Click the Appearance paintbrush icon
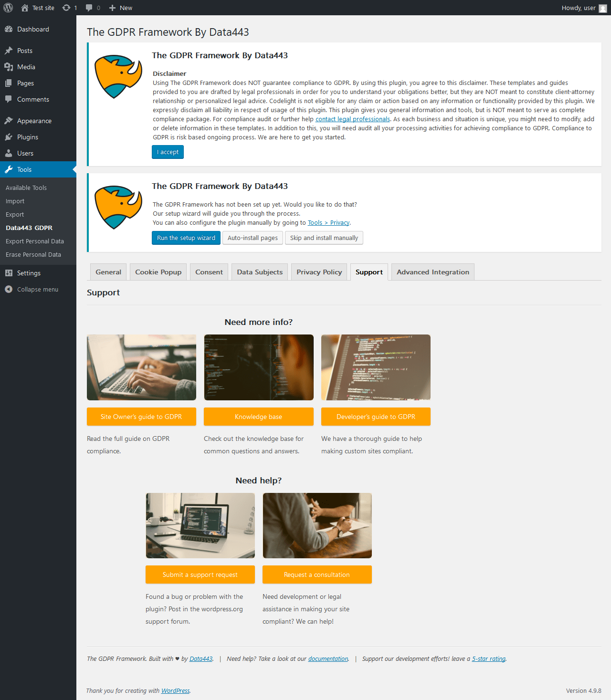The height and width of the screenshot is (700, 611). point(9,121)
